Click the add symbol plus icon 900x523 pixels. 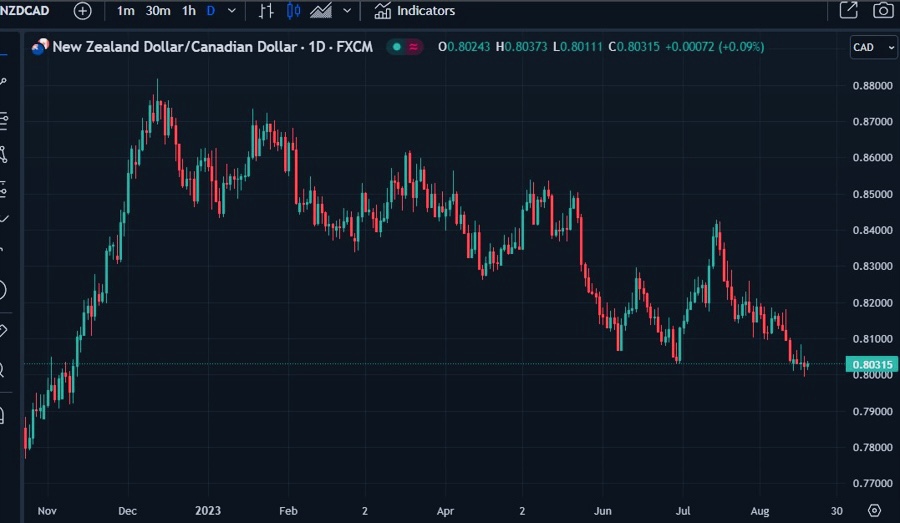[82, 11]
